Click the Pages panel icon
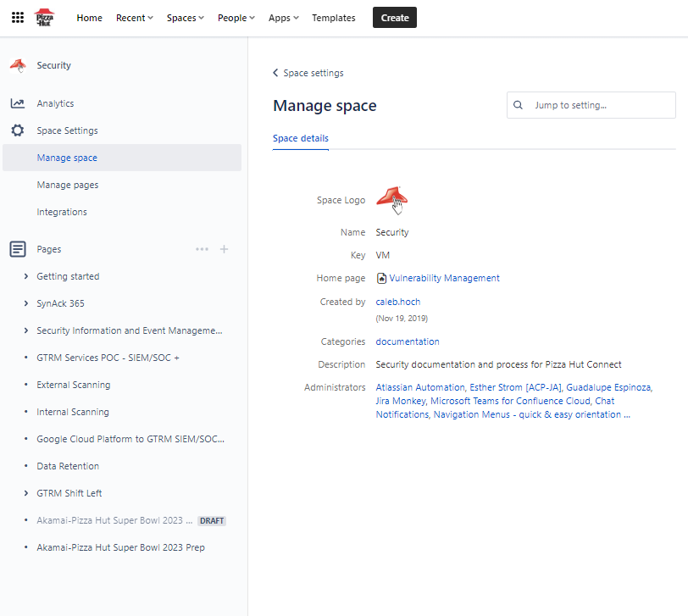The height and width of the screenshot is (616, 688). coord(19,248)
